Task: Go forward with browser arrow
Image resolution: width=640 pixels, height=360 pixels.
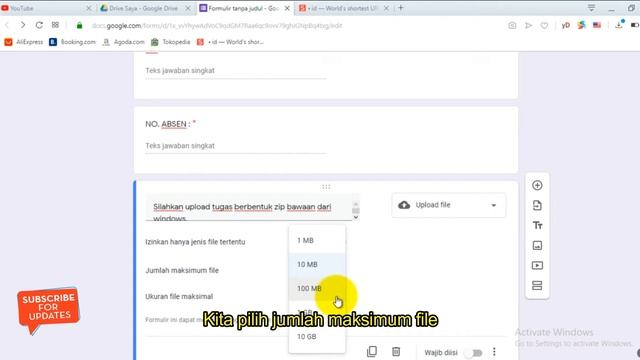Action: click(23, 25)
